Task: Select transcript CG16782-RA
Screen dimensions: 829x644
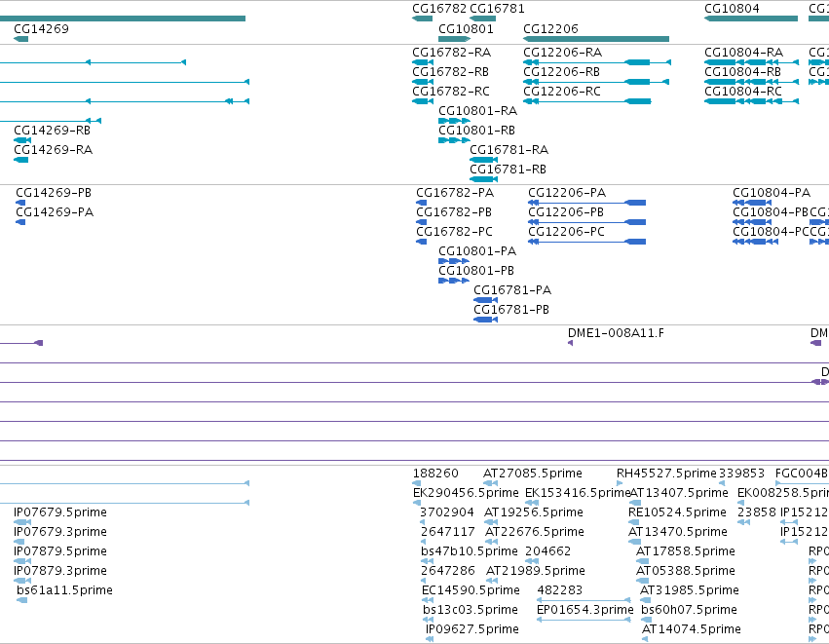Action: tap(451, 53)
